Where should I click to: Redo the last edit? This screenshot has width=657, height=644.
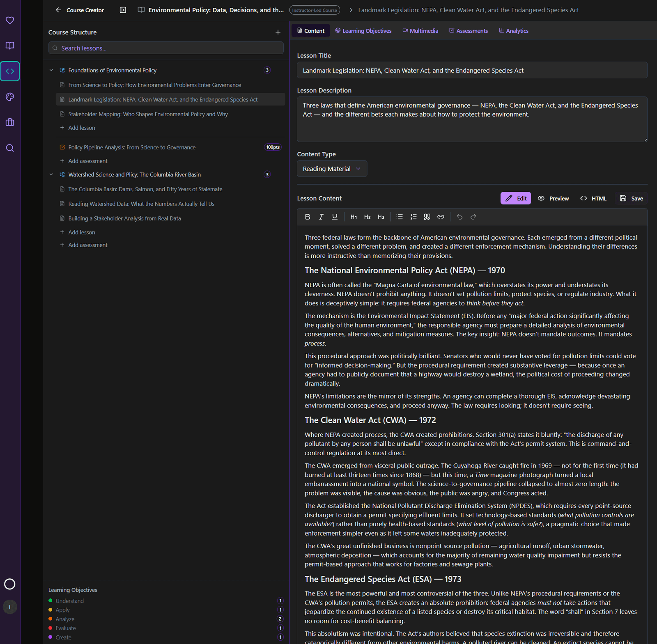pos(473,217)
